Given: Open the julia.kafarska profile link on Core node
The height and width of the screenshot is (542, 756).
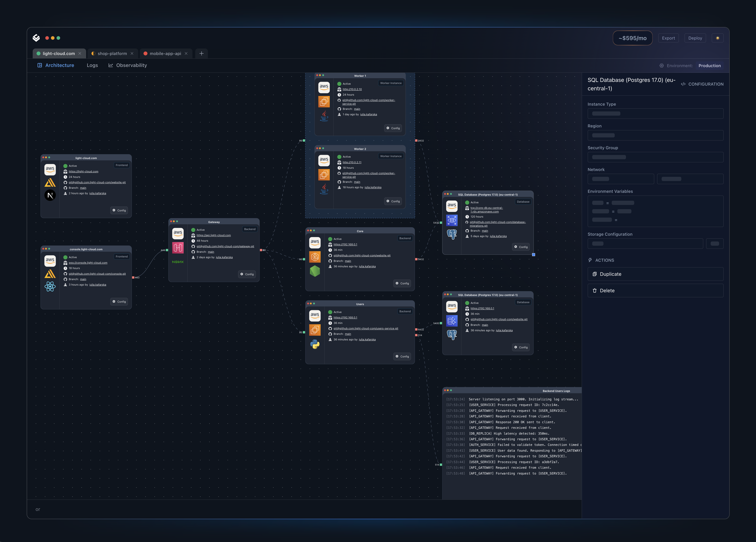Looking at the screenshot, I should point(367,266).
